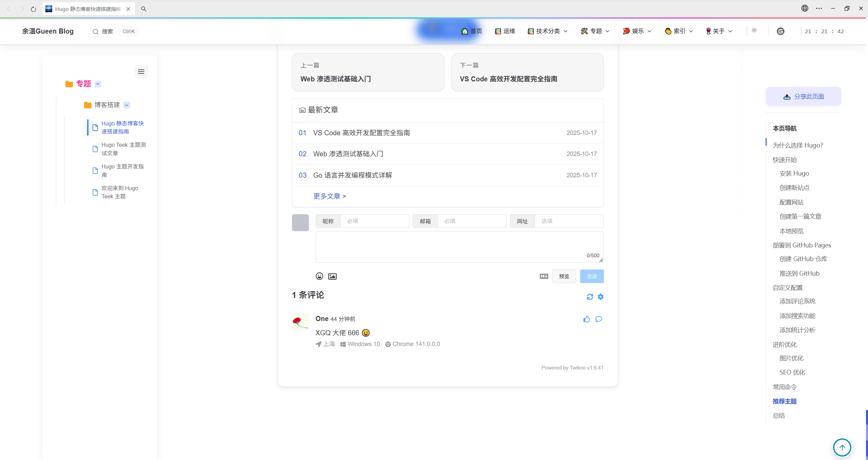Image resolution: width=868 pixels, height=460 pixels.
Task: Refresh the comment list
Action: pyautogui.click(x=590, y=297)
